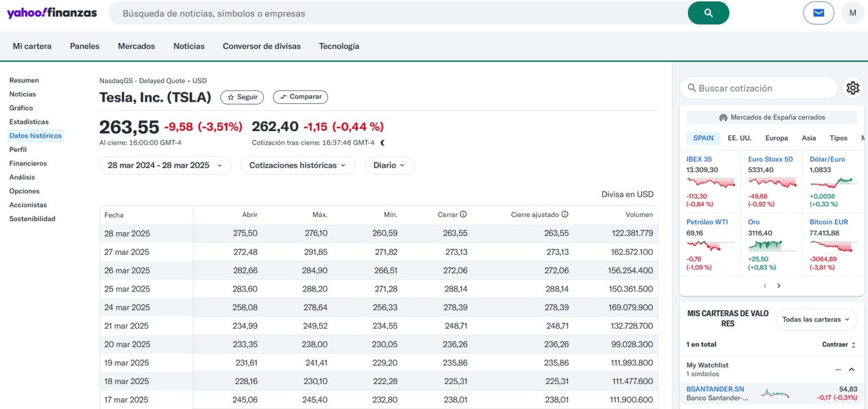
Task: Click the Fecha column header
Action: [114, 215]
